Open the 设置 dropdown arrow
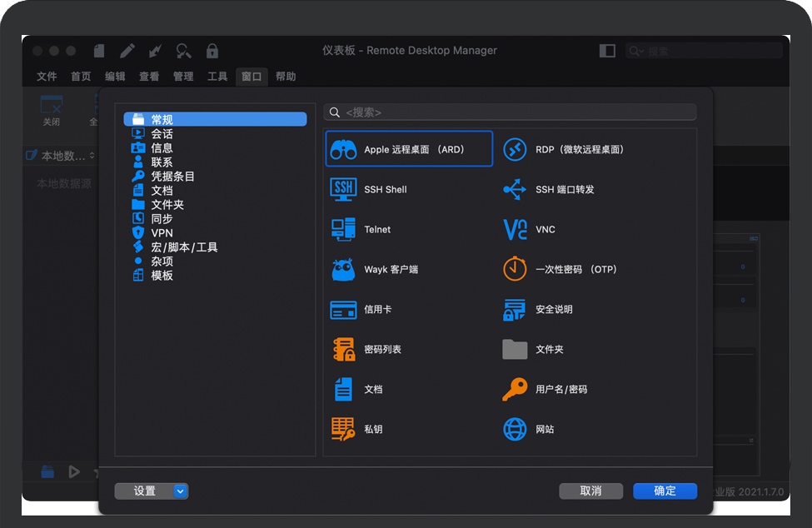 tap(178, 491)
